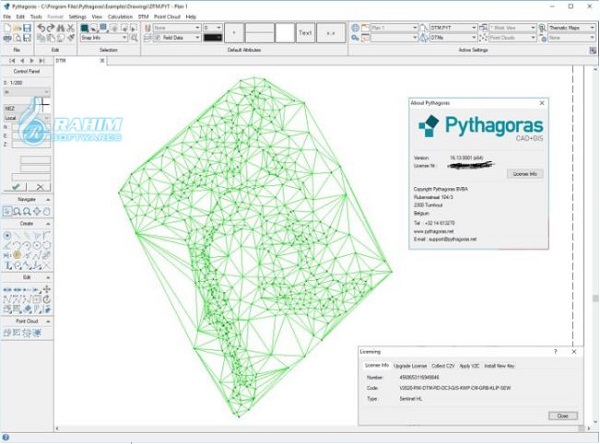Click the New document icon in File group
Screen dimensions: 600x444
point(7,28)
